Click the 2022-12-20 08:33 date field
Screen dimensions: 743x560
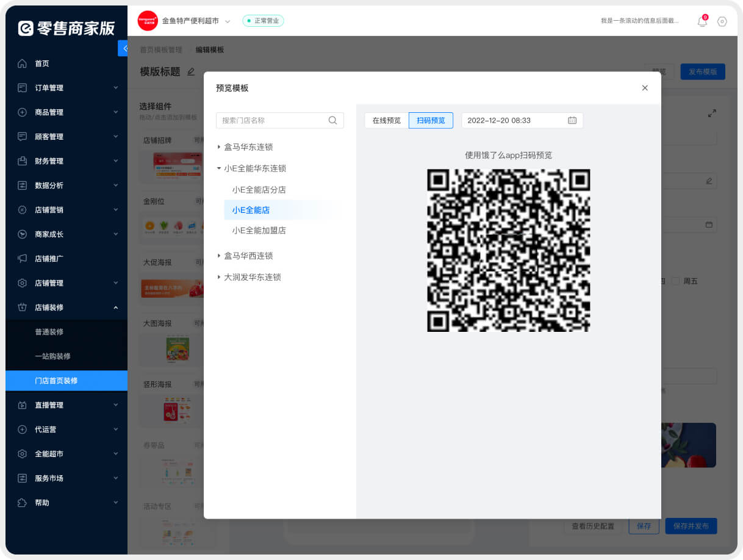522,120
